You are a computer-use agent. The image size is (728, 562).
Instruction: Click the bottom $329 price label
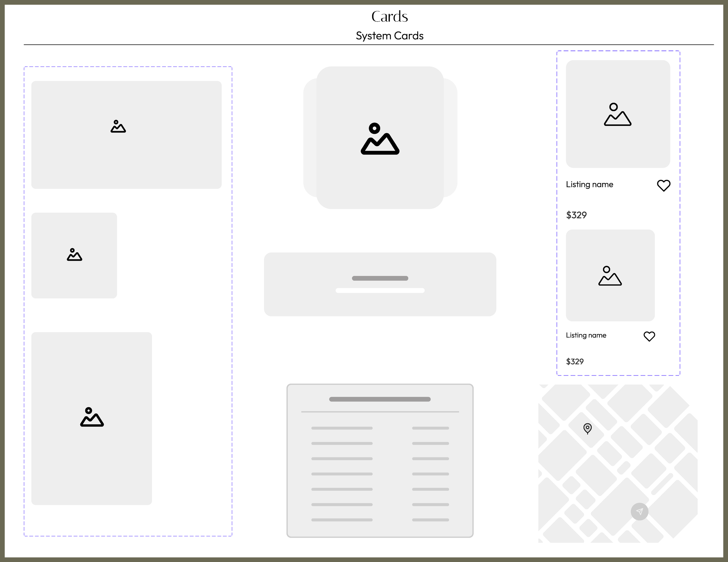575,362
